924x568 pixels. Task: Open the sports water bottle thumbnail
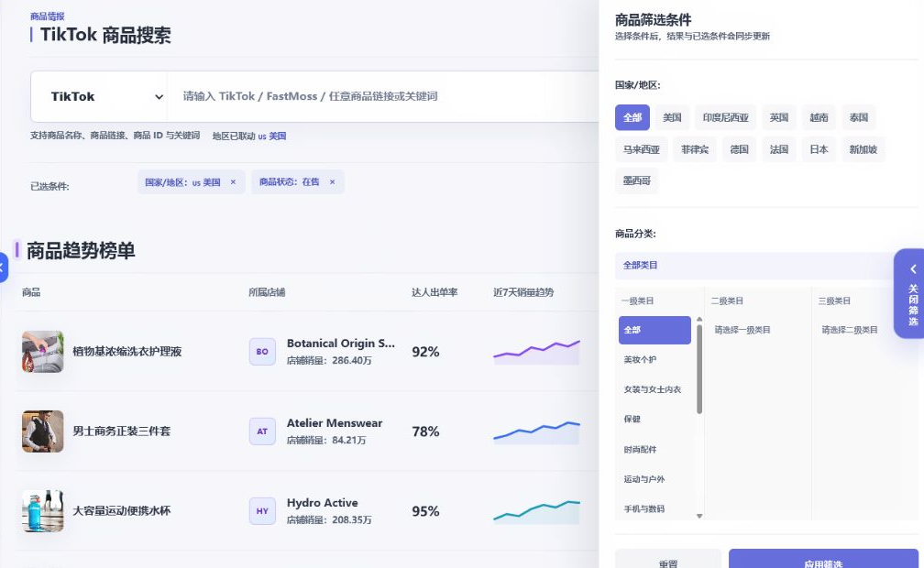42,511
